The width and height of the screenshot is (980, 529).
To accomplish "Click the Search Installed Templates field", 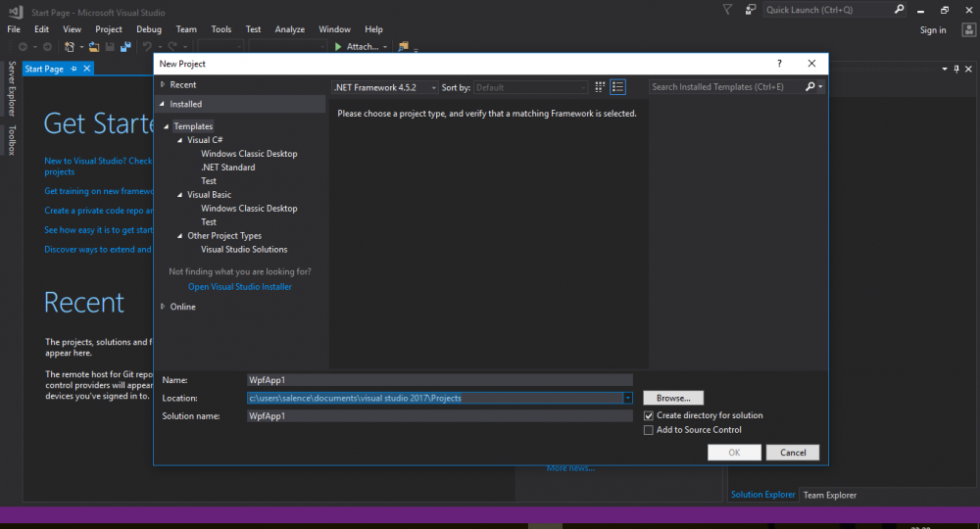I will (x=726, y=87).
